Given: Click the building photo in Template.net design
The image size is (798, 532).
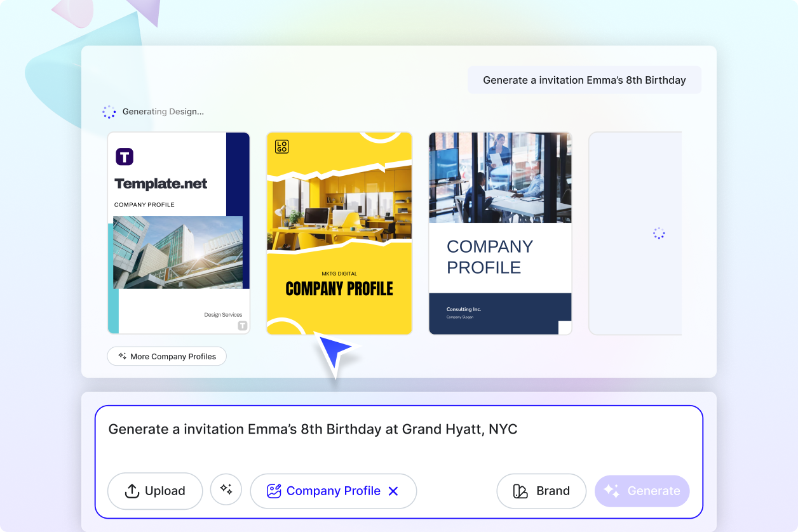Looking at the screenshot, I should [178, 252].
